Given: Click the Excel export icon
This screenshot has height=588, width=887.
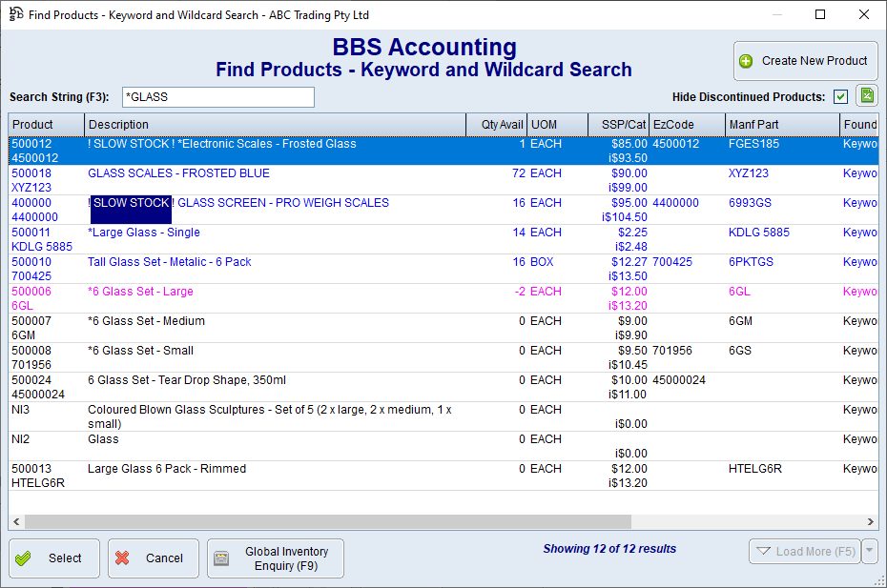Looking at the screenshot, I should [x=866, y=95].
